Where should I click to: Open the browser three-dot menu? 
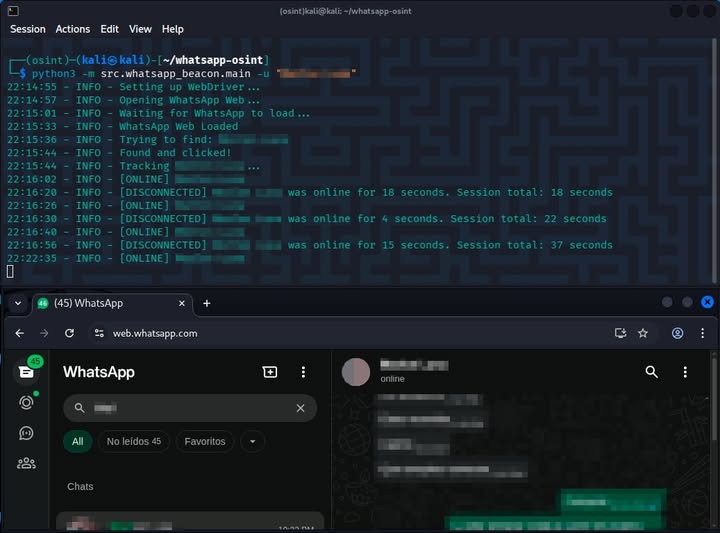coord(703,333)
